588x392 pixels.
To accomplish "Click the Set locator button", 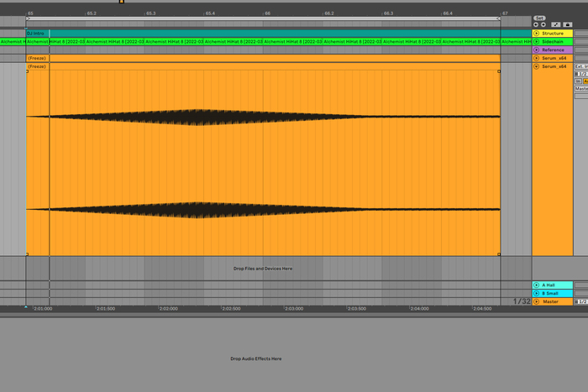I will tap(539, 17).
